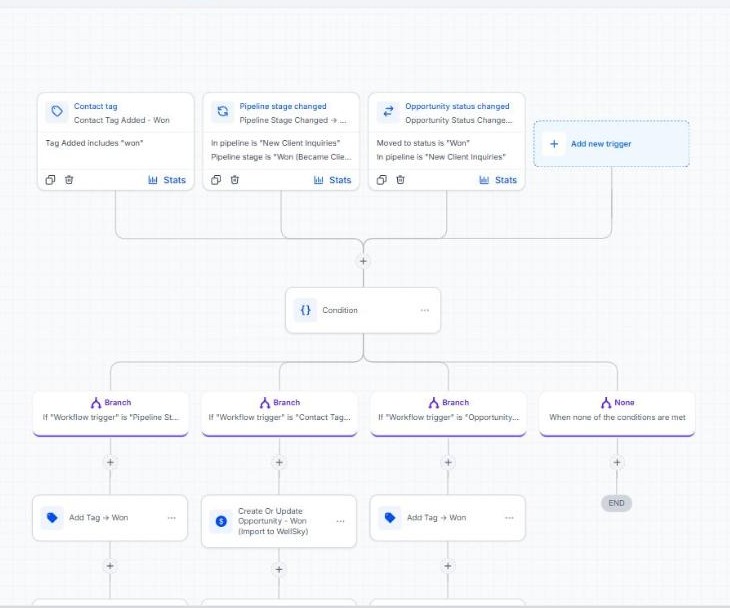Click the Pipeline stage changed refresh icon

click(x=223, y=112)
